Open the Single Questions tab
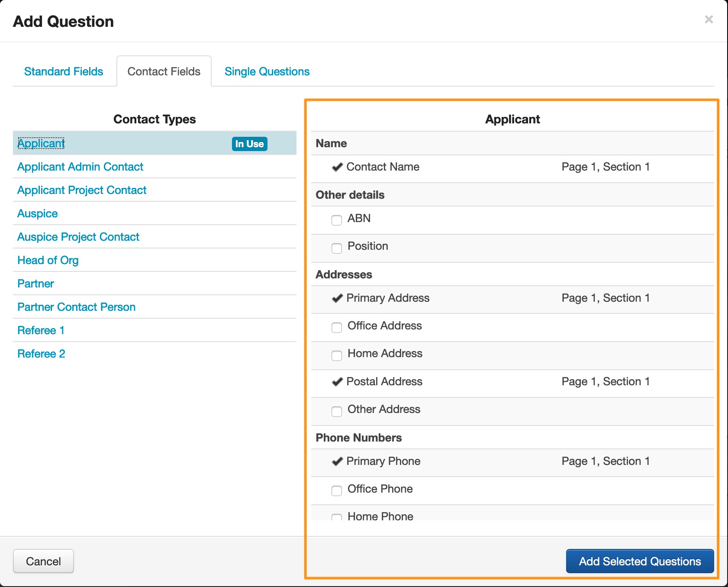The image size is (728, 587). (267, 71)
